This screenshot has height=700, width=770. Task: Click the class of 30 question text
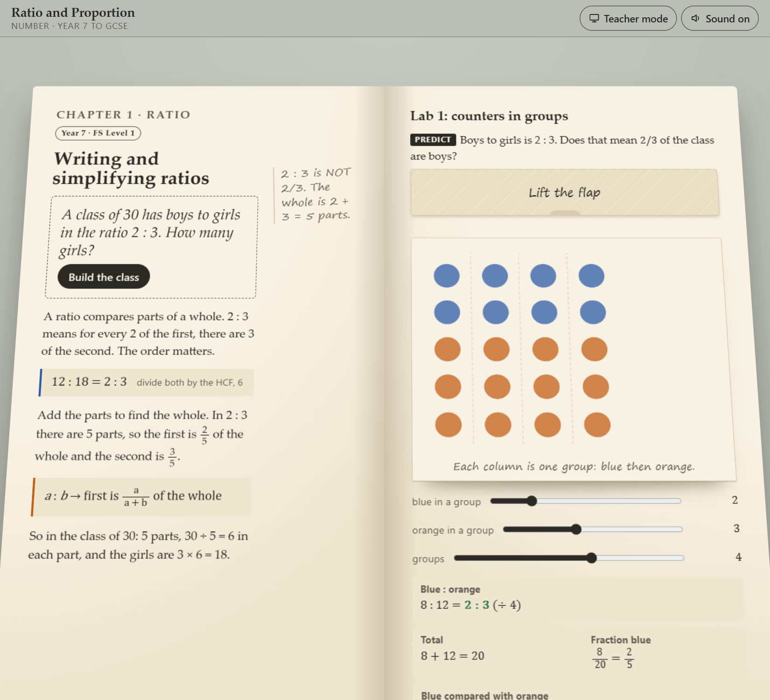150,232
